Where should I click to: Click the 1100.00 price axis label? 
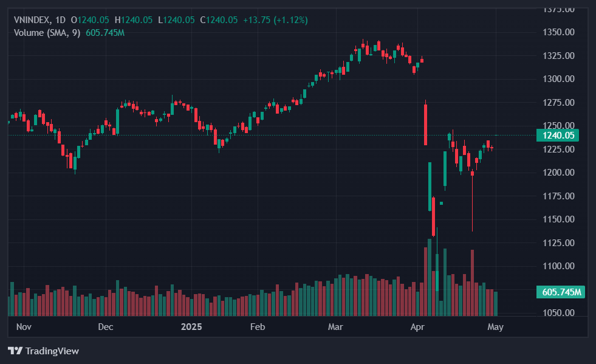coord(558,266)
